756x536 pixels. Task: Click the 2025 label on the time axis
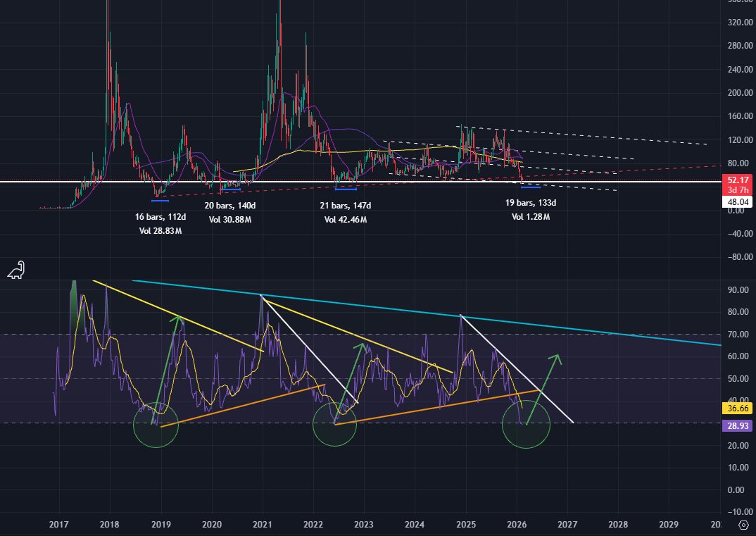[x=465, y=525]
